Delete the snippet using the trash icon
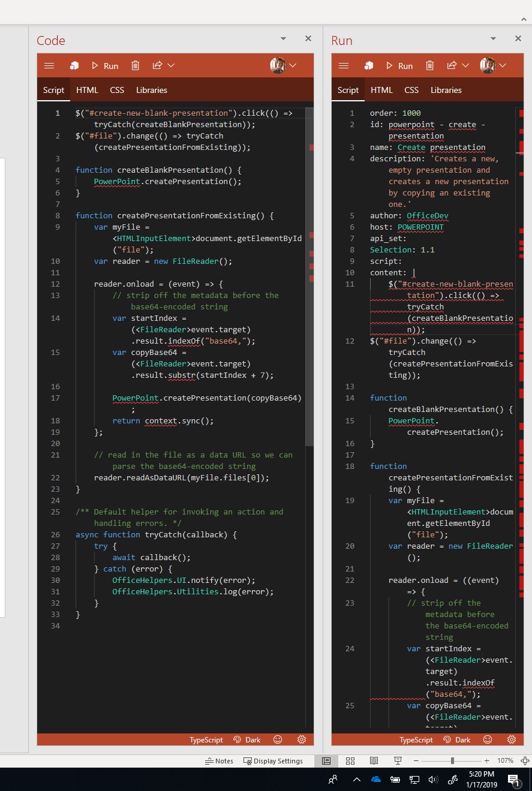Viewport: 532px width, 791px height. [136, 65]
